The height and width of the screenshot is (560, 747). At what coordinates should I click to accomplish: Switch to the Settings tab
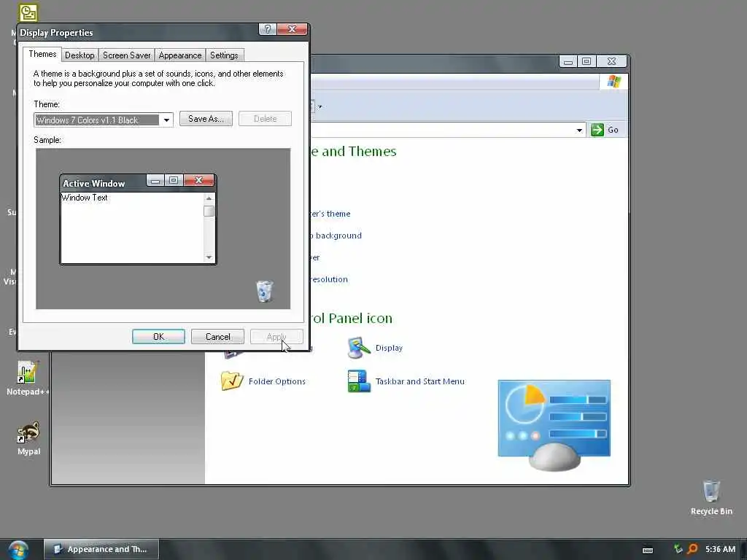[224, 55]
